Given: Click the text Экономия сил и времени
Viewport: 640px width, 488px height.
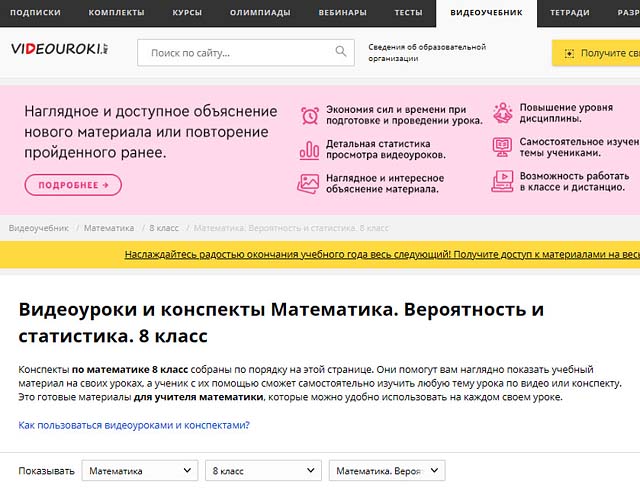Looking at the screenshot, I should pyautogui.click(x=404, y=115).
